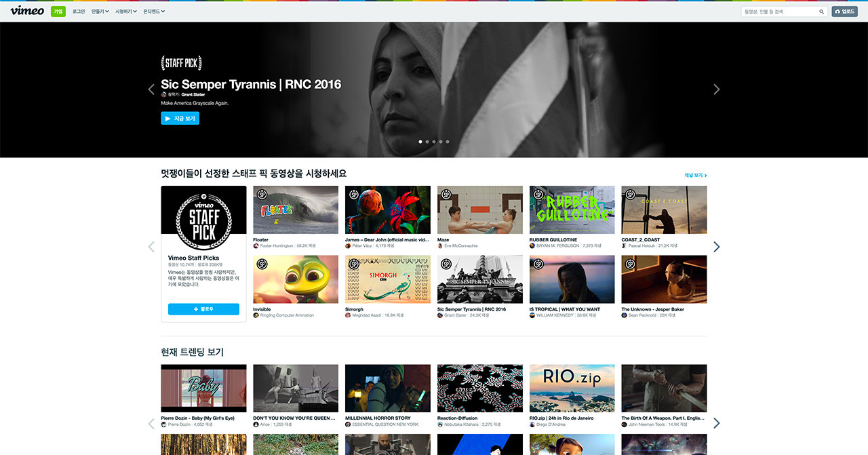
Task: Click the 팔로우 follow button
Action: (x=203, y=309)
